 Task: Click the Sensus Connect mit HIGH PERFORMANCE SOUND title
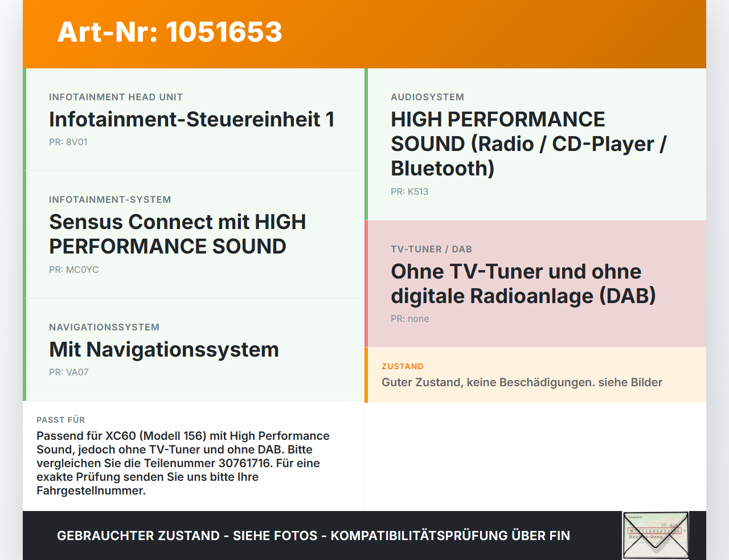point(178,234)
